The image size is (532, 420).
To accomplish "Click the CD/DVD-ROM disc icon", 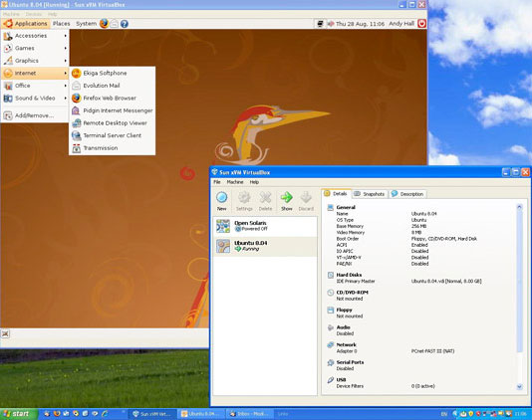I will tap(331, 293).
